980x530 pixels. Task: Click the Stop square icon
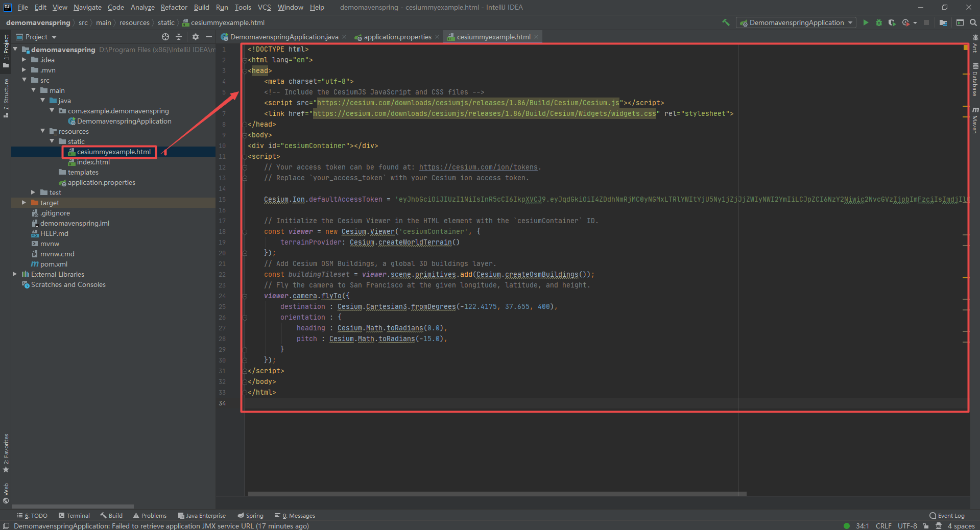(x=926, y=22)
